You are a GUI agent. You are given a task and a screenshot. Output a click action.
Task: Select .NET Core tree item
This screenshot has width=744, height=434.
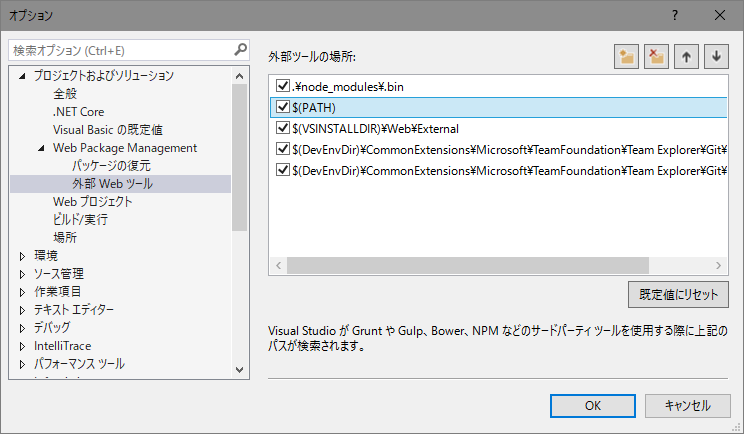[78, 112]
